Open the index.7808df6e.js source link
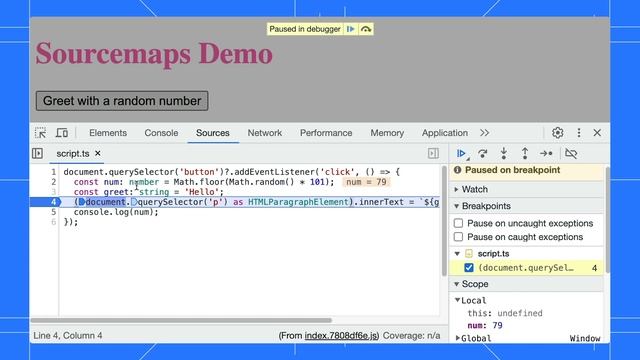 coord(341,336)
